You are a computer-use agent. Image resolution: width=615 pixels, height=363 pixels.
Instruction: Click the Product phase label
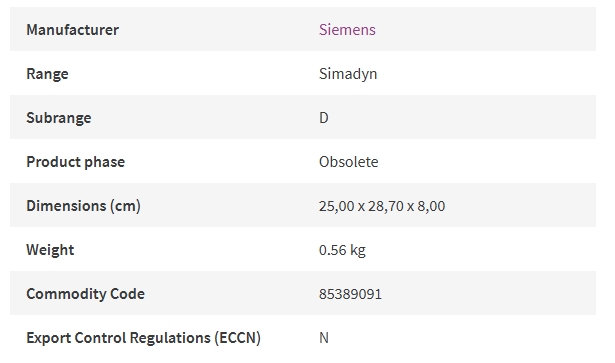[76, 162]
